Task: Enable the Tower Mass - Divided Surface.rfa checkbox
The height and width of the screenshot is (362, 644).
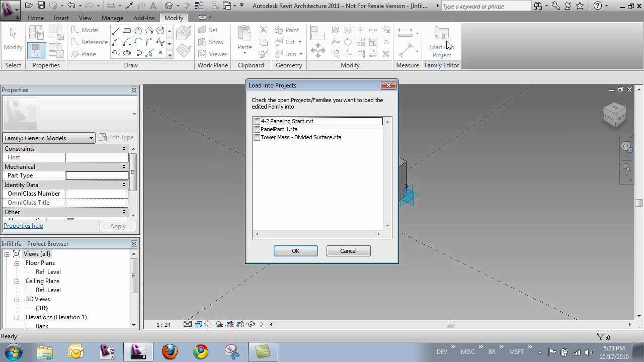Action: (x=257, y=137)
